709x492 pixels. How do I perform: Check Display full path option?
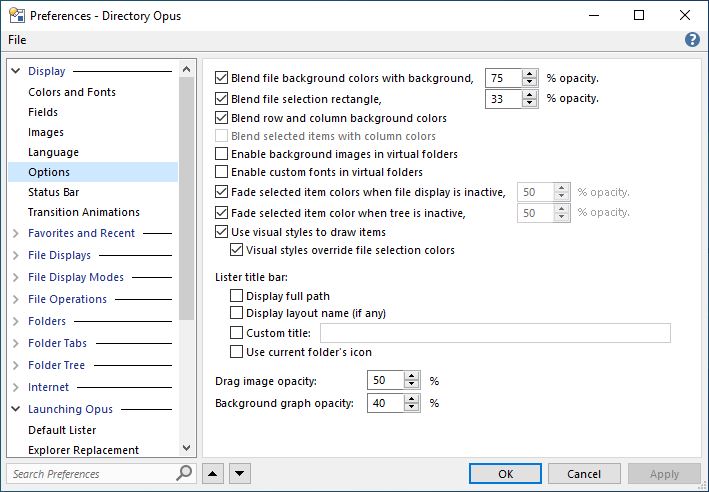pos(236,296)
